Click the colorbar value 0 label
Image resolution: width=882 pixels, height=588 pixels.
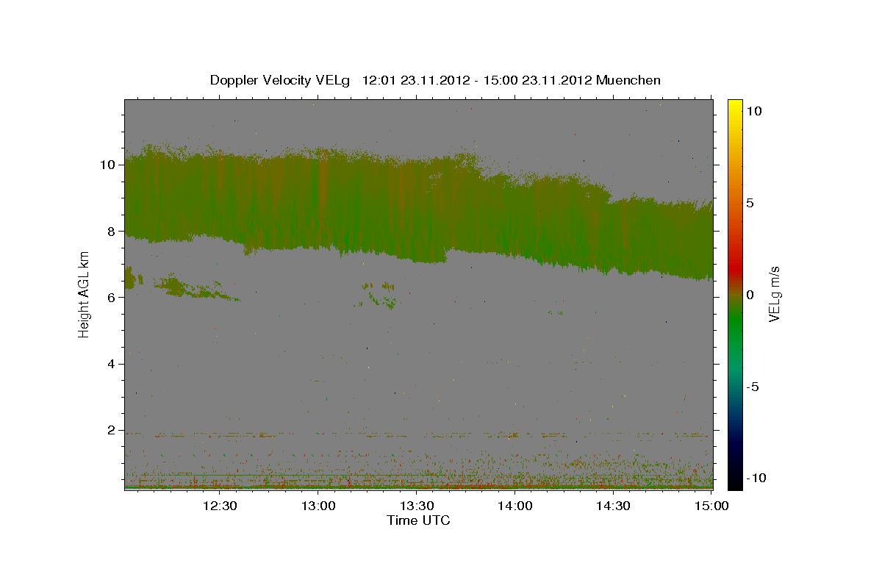[x=750, y=294]
